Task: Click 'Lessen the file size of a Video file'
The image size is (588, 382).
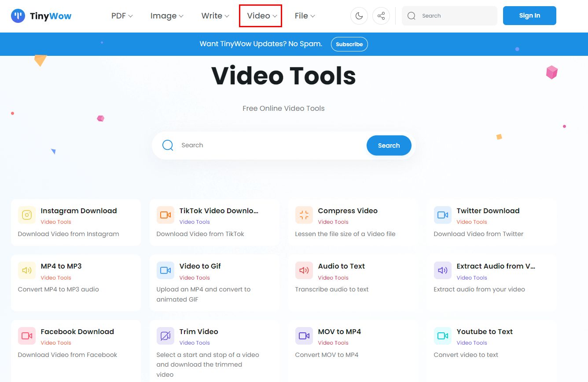Action: [x=345, y=234]
